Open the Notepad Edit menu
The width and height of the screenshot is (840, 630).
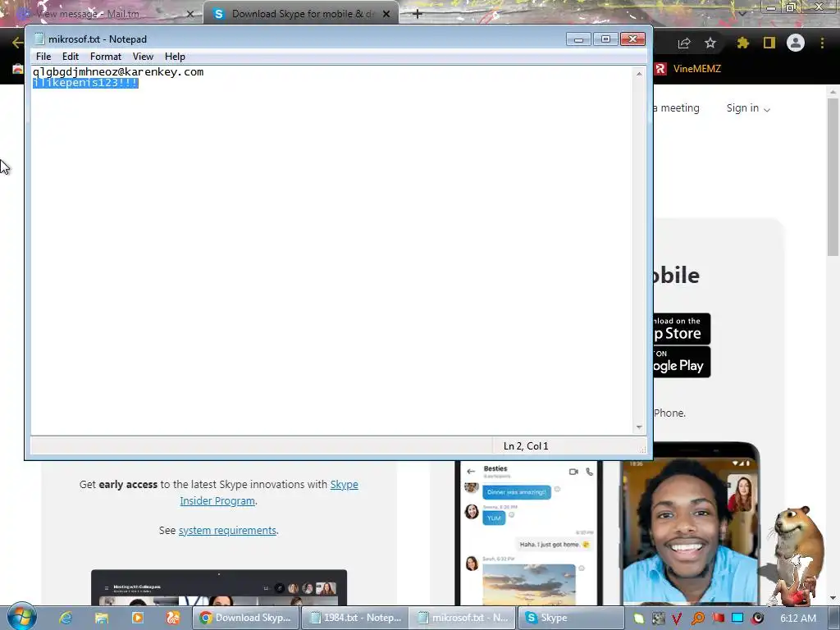[x=71, y=57]
